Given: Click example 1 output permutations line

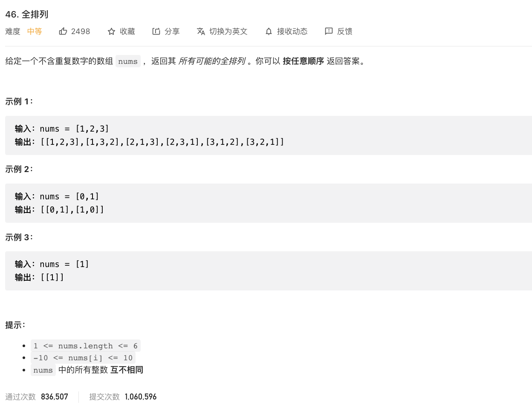Looking at the screenshot, I should click(x=162, y=142).
